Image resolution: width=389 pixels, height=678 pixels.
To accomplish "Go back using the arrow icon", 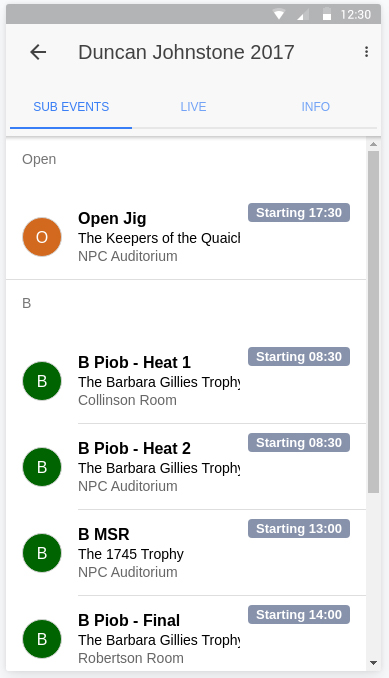I will 38,52.
